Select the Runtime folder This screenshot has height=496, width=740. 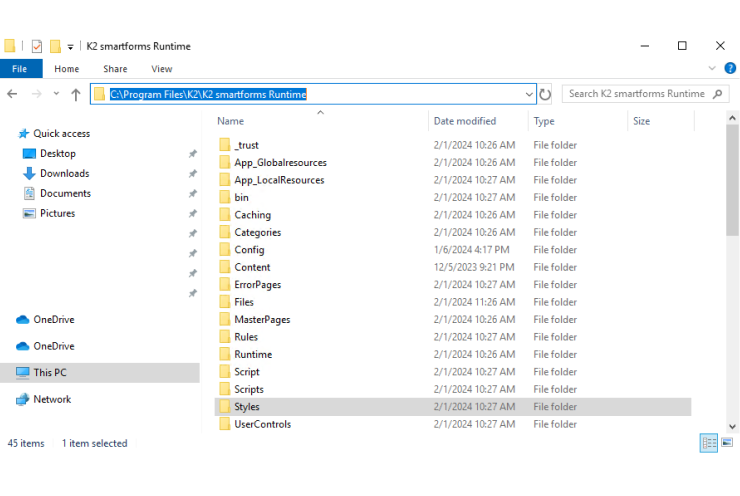click(x=253, y=354)
